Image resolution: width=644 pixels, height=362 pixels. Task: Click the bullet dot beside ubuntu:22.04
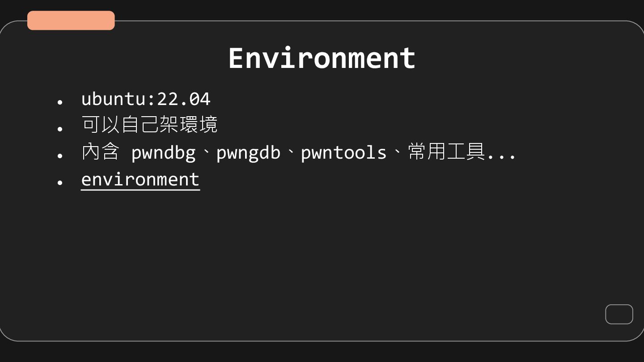tap(60, 102)
